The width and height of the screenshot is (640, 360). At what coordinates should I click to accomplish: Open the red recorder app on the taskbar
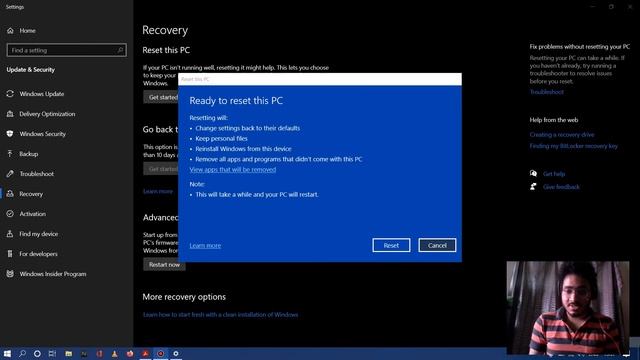click(161, 353)
